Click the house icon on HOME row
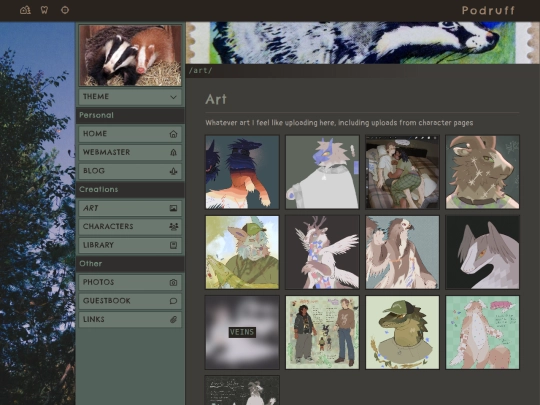 (173, 134)
